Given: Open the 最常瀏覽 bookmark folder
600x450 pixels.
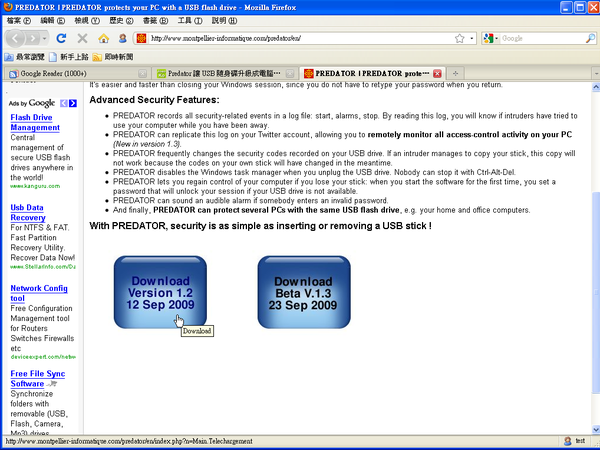Looking at the screenshot, I should click(x=24, y=57).
